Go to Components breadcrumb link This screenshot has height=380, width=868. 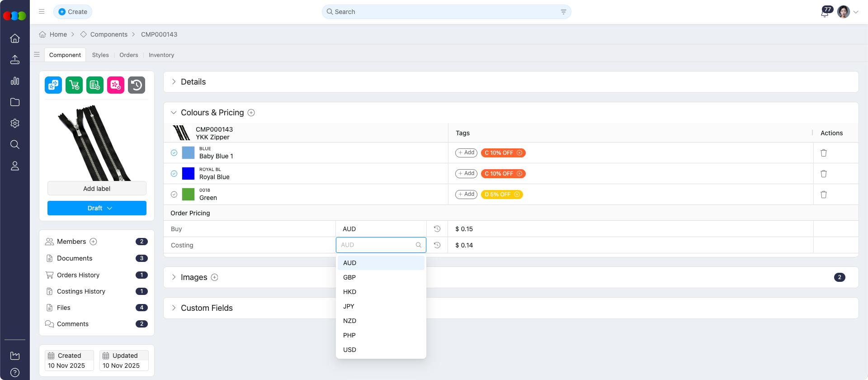click(x=109, y=34)
